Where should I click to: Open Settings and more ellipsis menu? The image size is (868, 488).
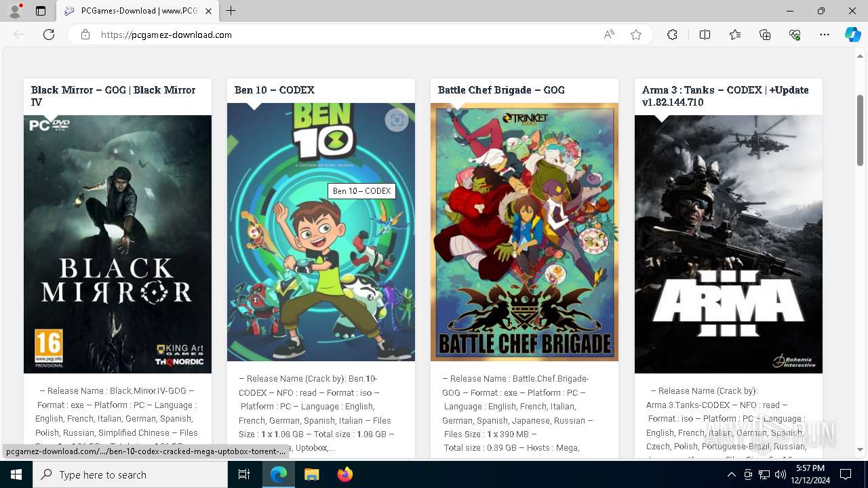coord(825,35)
